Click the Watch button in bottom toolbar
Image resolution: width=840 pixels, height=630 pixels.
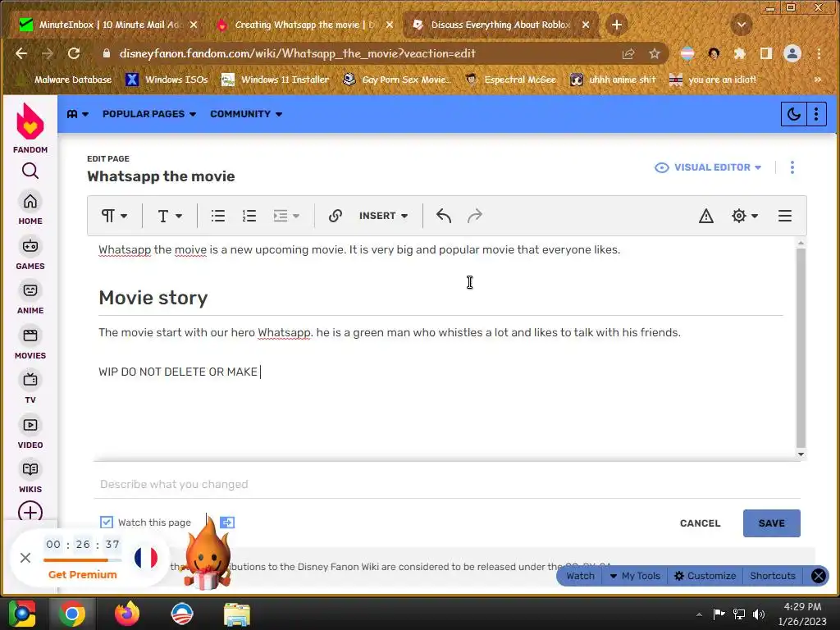pos(580,576)
